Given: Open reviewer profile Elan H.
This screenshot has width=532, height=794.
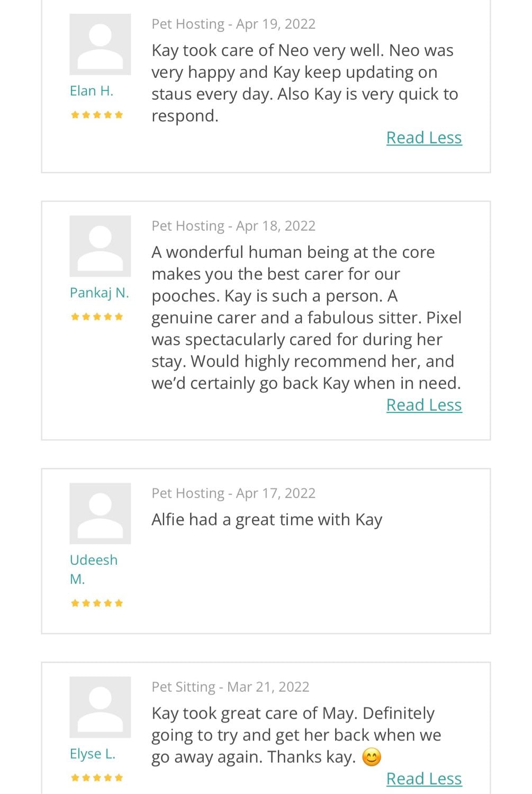Looking at the screenshot, I should (x=92, y=91).
